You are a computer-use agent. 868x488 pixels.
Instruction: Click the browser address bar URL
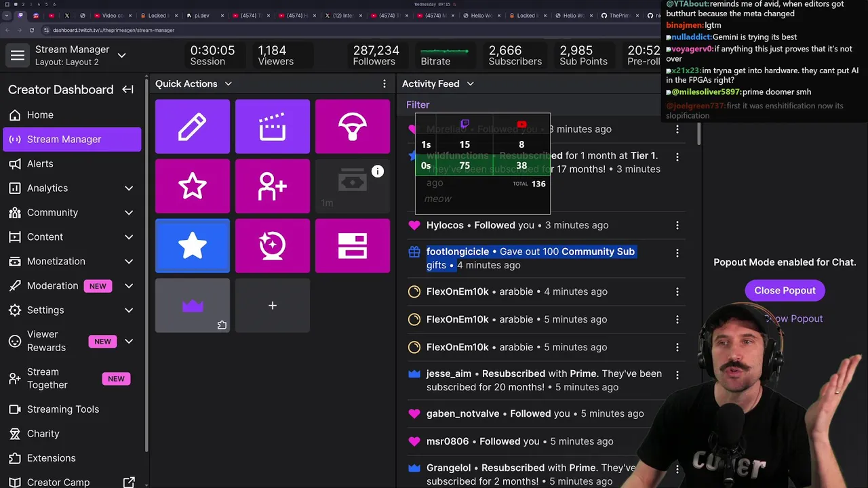click(114, 30)
